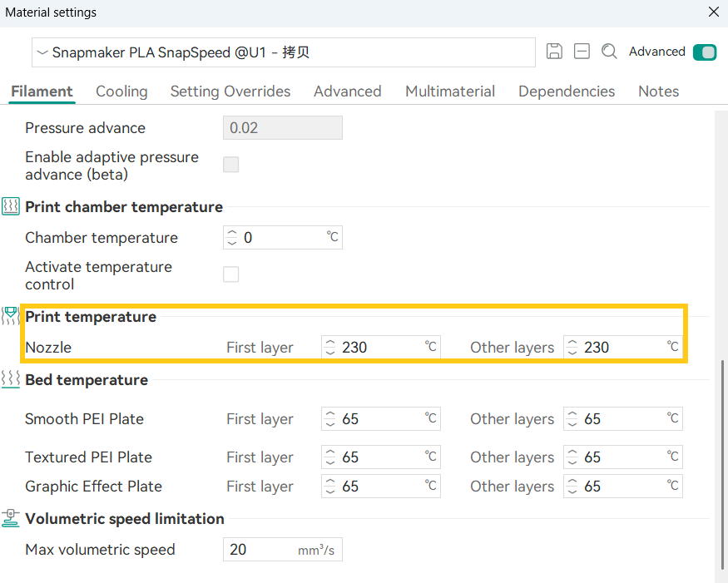Click the vertical scrollbar thumb
This screenshot has width=728, height=583.
tap(722, 464)
